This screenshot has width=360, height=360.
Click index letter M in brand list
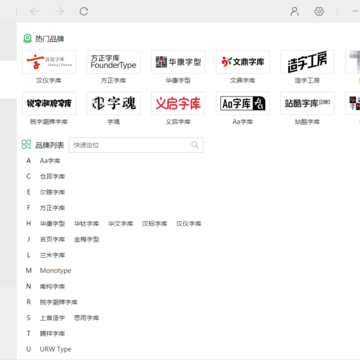29,271
